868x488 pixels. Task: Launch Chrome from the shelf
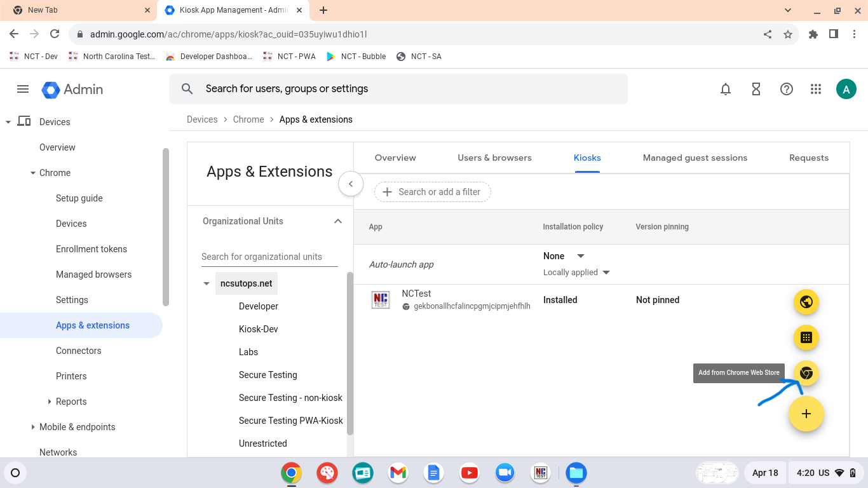pyautogui.click(x=292, y=473)
